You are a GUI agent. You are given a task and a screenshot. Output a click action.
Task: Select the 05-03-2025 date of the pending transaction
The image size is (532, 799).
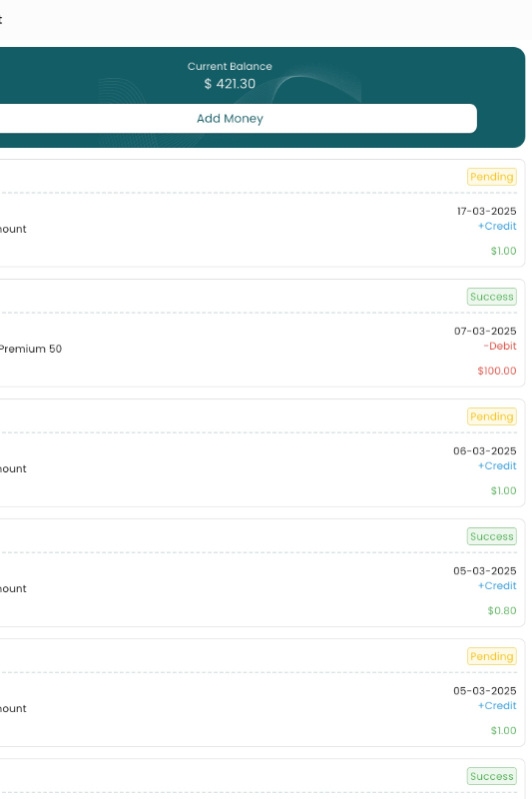pos(485,691)
